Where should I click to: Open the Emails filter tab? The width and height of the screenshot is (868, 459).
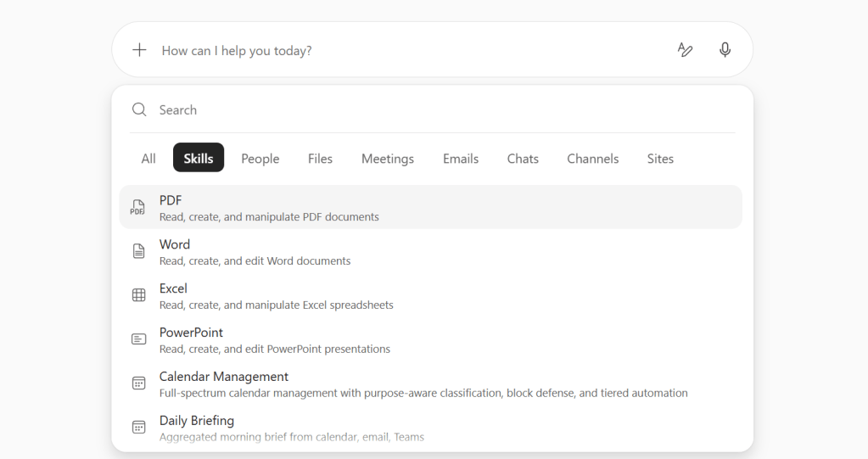coord(461,159)
